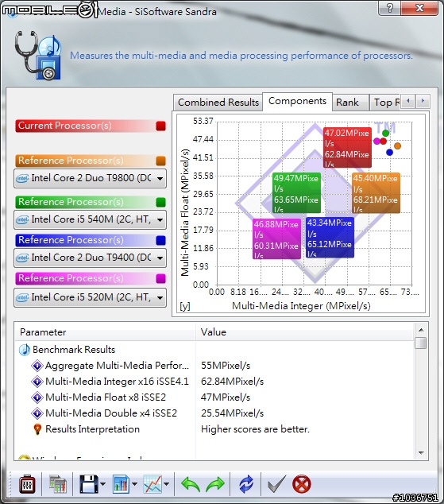Toggle the red Current Processor swatch
The width and height of the screenshot is (444, 504).
pos(161,126)
